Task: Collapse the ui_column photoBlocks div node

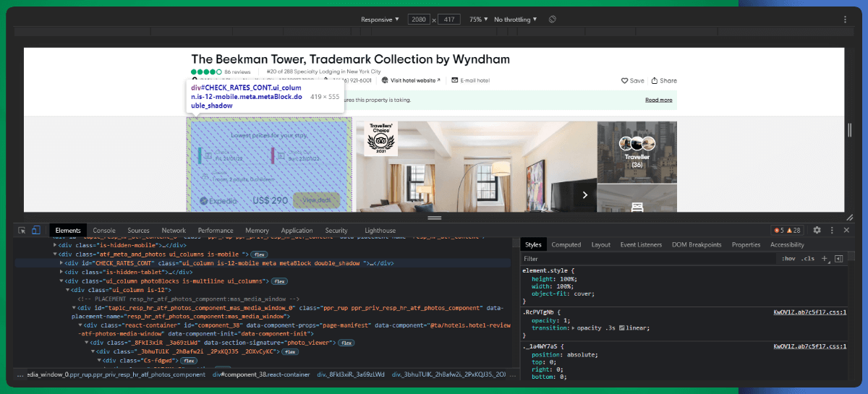Action: 61,280
